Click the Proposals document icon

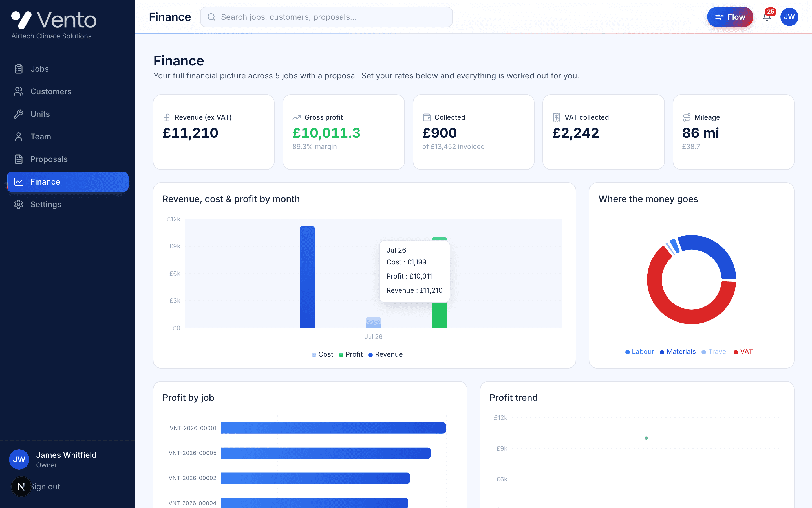[x=18, y=159]
